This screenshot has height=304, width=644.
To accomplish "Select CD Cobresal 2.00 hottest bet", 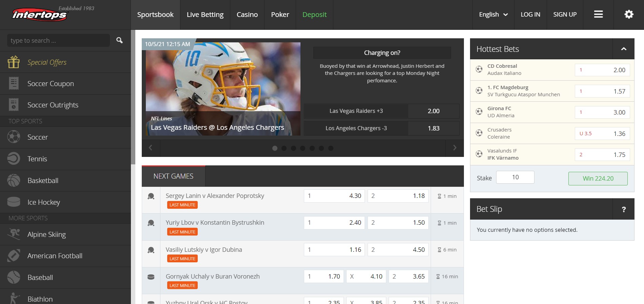I will [602, 70].
